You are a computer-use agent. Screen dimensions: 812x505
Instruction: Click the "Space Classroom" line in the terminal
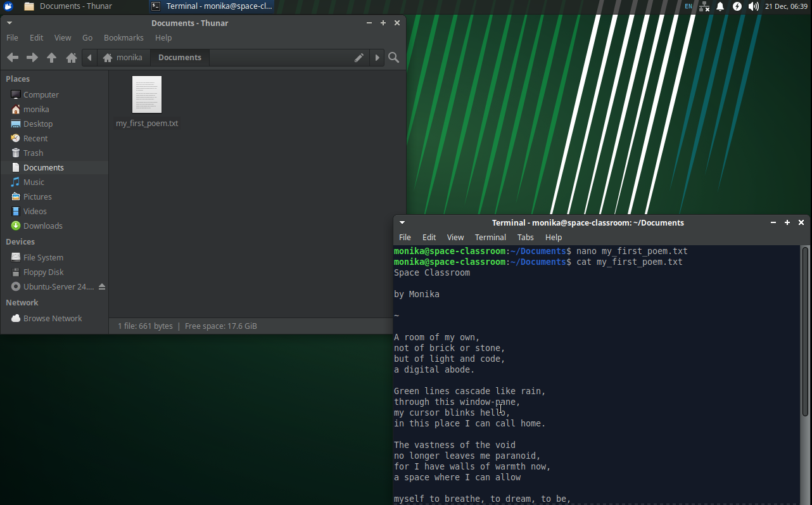pyautogui.click(x=432, y=273)
